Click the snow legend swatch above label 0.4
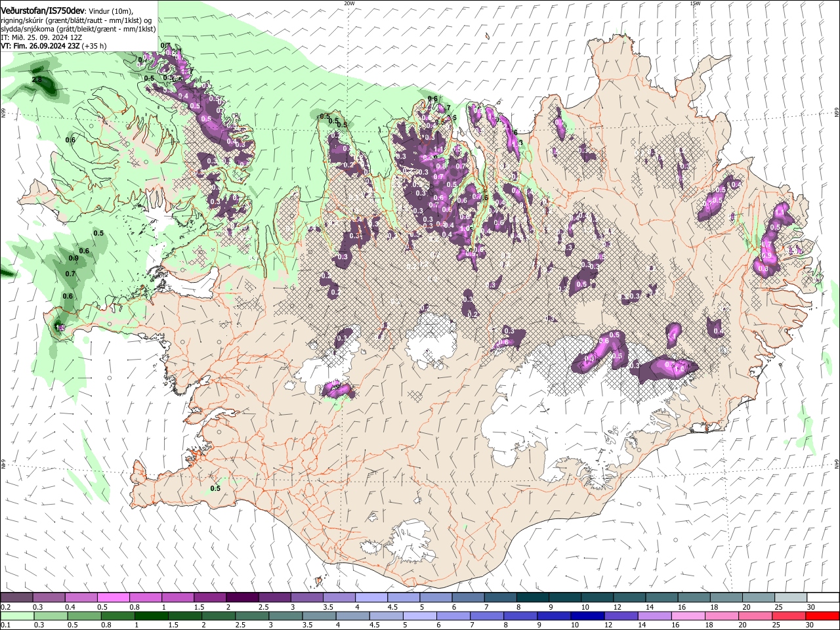Viewport: 840px width, 630px height. click(81, 598)
